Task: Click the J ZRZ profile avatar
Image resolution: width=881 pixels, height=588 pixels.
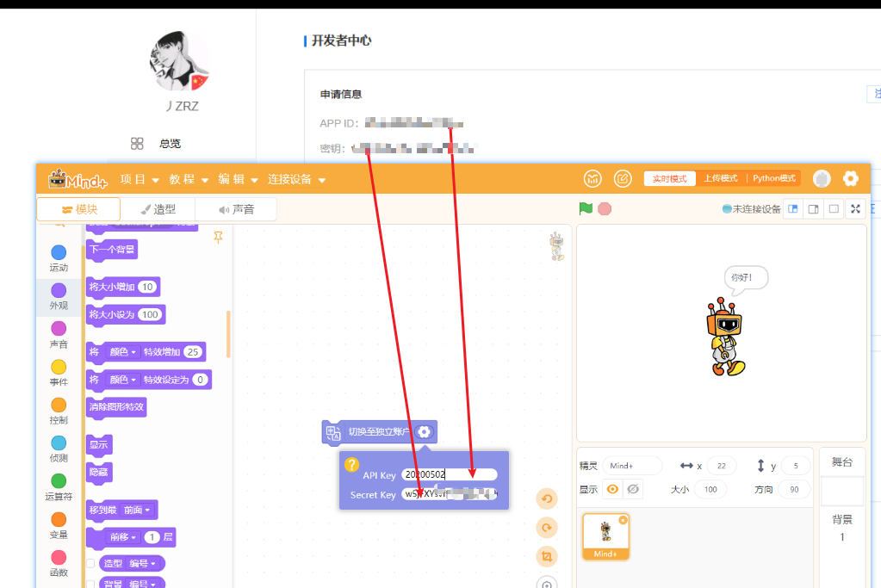Action: [179, 60]
